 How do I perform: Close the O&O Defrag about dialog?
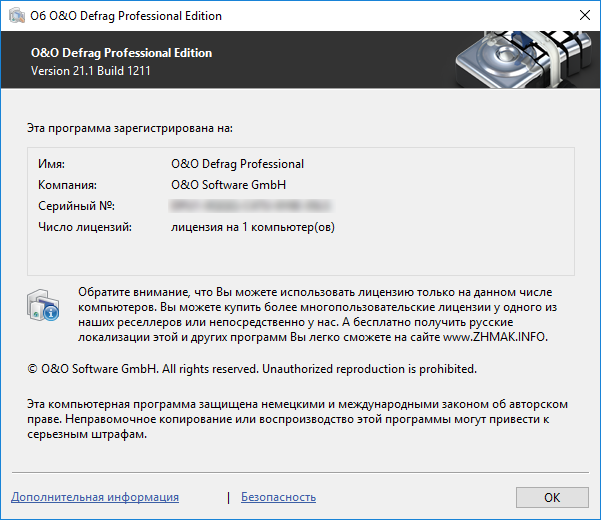click(x=583, y=16)
